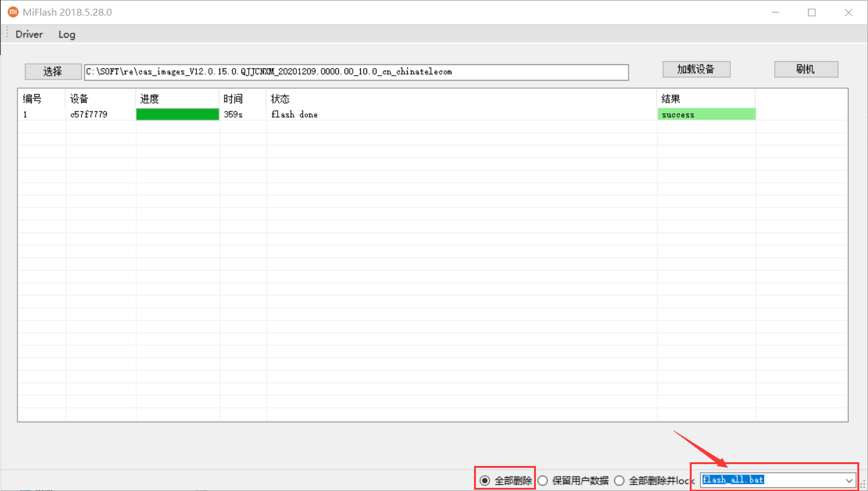Image resolution: width=868 pixels, height=491 pixels.
Task: Open the Driver menu
Action: click(29, 34)
